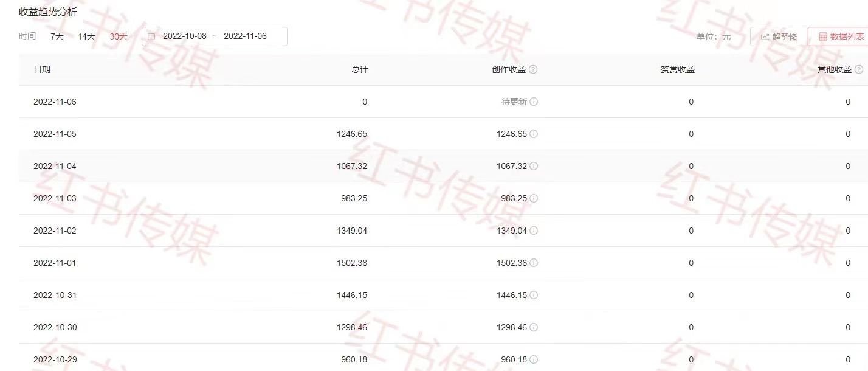Click info icon beside 1246.65 creation income
The width and height of the screenshot is (868, 371).
point(534,134)
